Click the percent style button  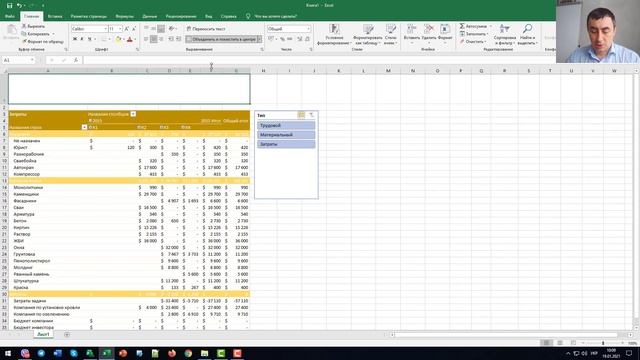[282, 39]
